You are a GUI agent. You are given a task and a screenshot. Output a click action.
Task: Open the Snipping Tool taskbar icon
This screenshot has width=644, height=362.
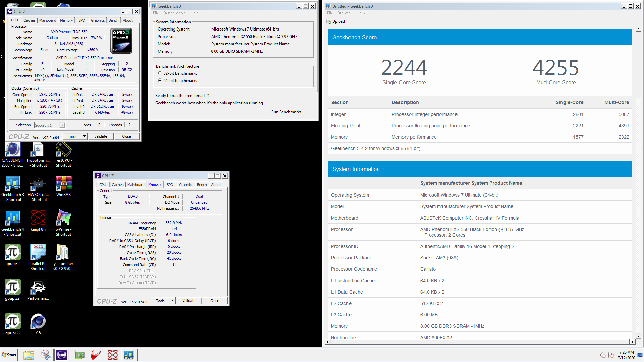(x=46, y=355)
